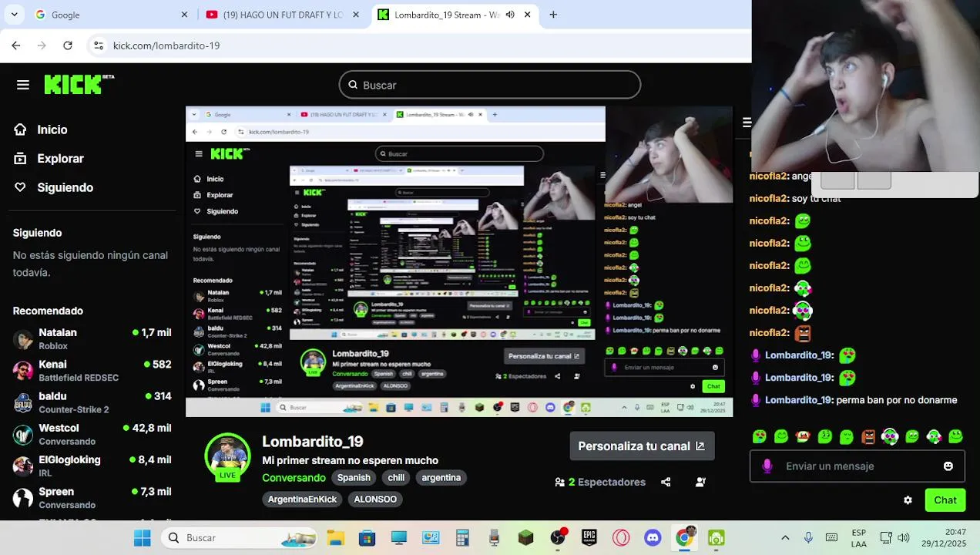Send the message with the green Chat button
Image resolution: width=980 pixels, height=555 pixels.
click(x=945, y=500)
